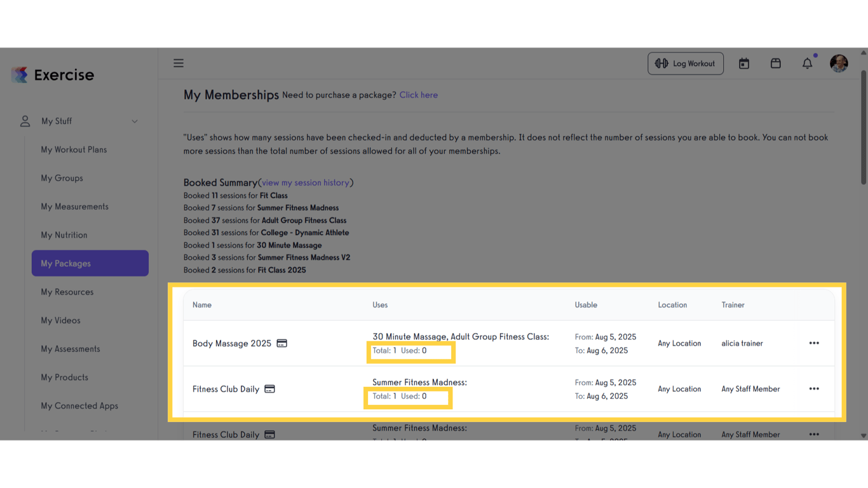Image resolution: width=868 pixels, height=488 pixels.
Task: Click the 'Click here' purchase link
Action: pyautogui.click(x=418, y=95)
